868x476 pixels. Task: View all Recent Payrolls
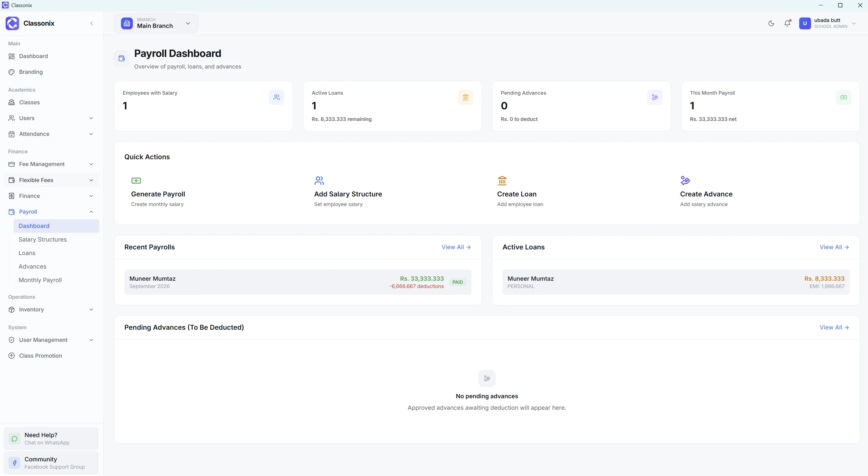(456, 247)
